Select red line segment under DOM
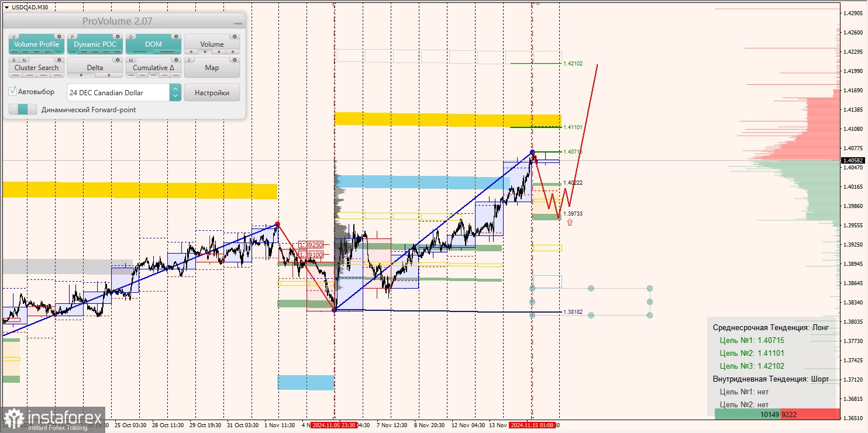This screenshot has width=868, height=433. (167, 52)
